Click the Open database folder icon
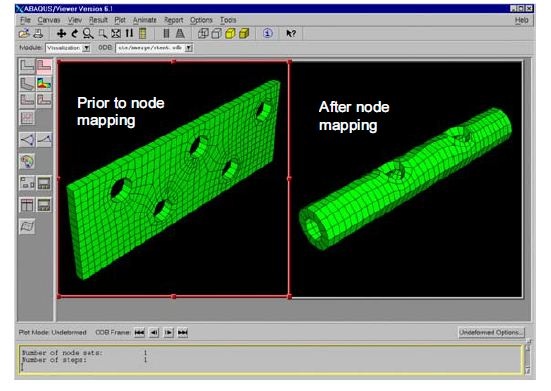The width and height of the screenshot is (551, 391). (x=24, y=33)
